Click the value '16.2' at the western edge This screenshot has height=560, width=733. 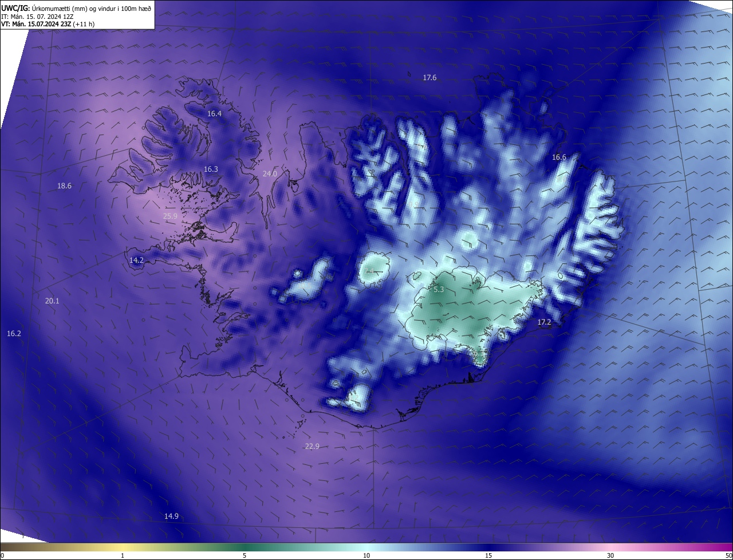coord(14,334)
